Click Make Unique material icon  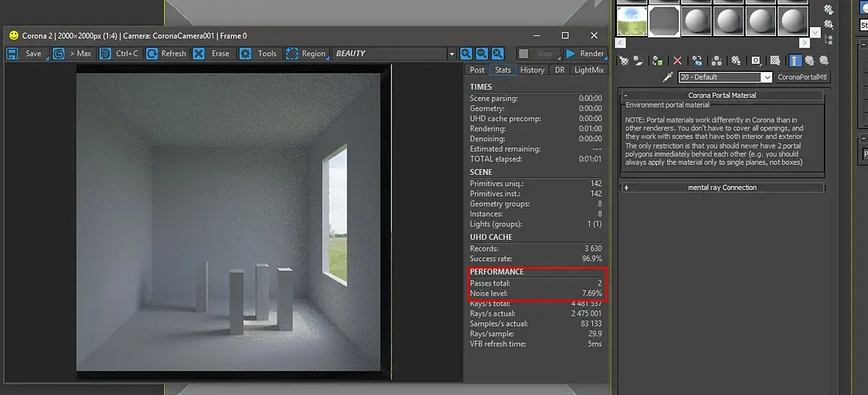716,61
